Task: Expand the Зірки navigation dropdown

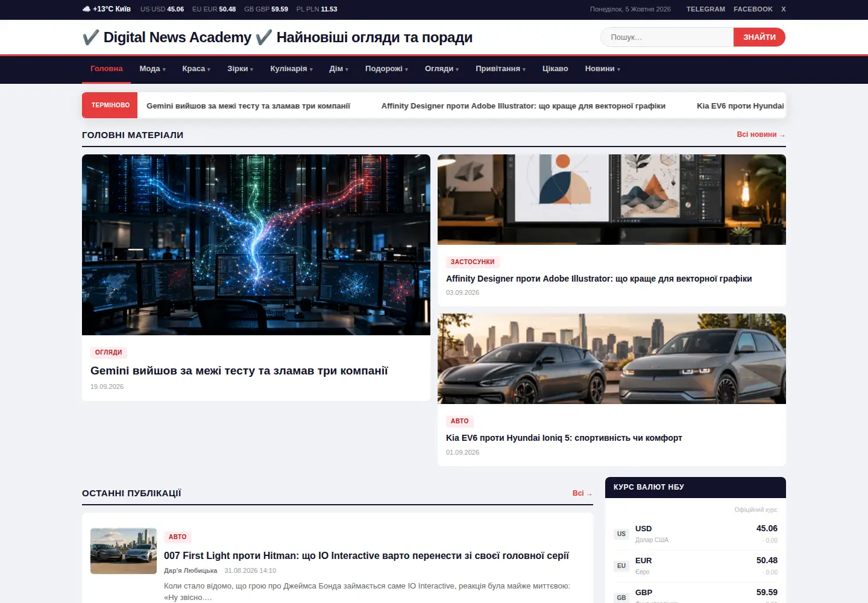Action: (x=240, y=69)
